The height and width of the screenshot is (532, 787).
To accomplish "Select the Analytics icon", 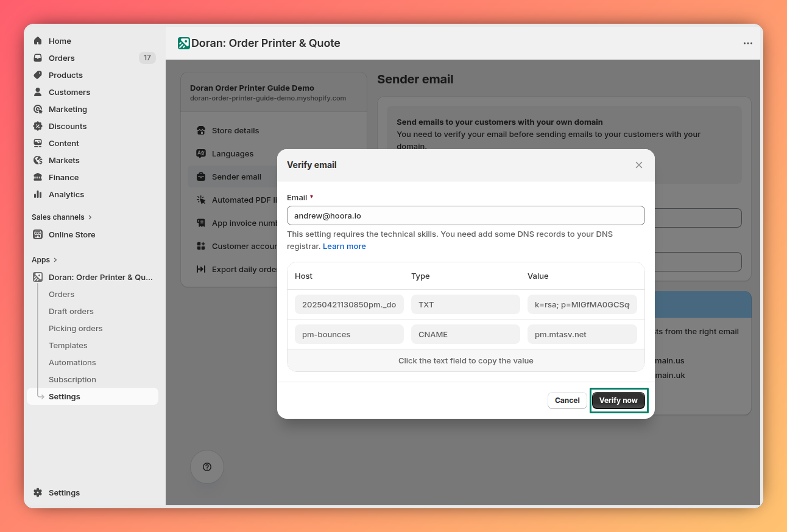I will point(39,194).
